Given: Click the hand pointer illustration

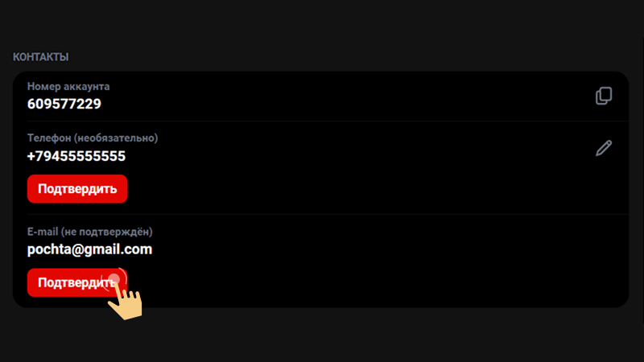Looking at the screenshot, I should point(126,301).
